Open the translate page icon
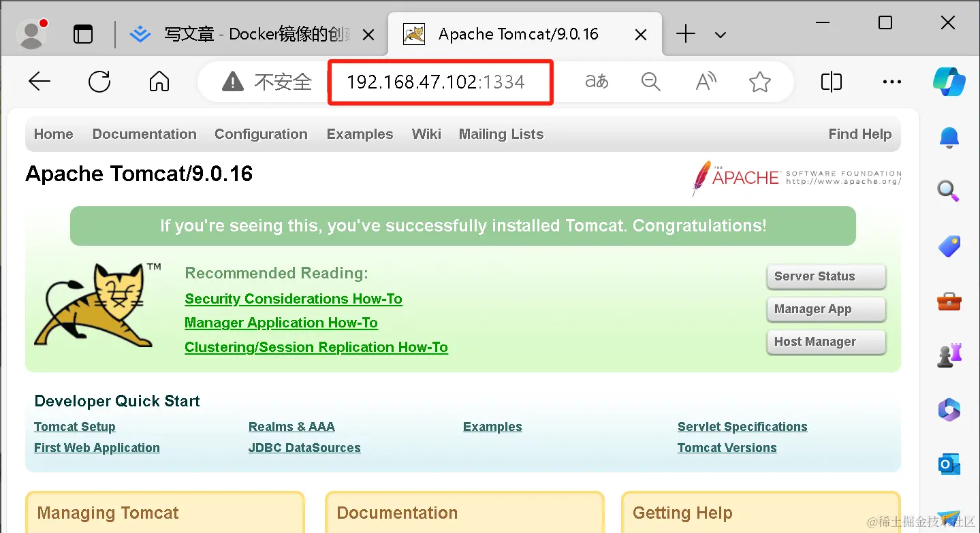Viewport: 980px width, 533px height. point(597,82)
